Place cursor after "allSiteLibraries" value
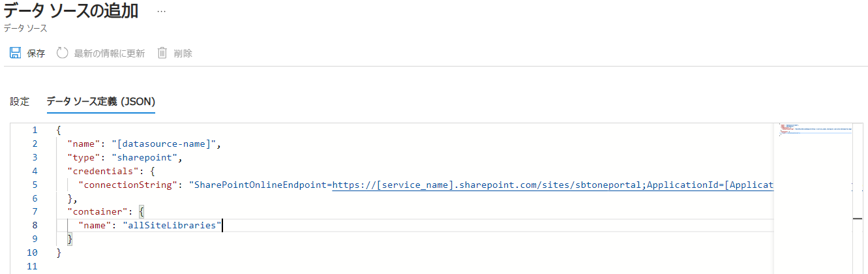 coord(223,226)
